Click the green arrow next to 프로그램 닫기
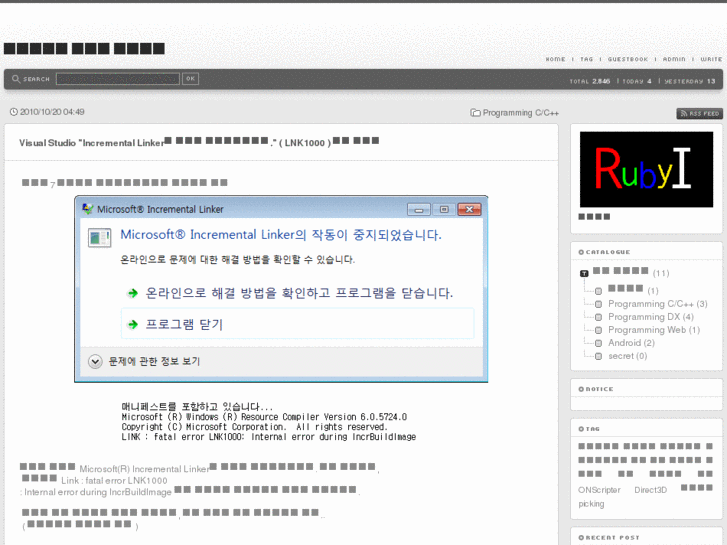Screen dimensions: 727x545 point(133,324)
